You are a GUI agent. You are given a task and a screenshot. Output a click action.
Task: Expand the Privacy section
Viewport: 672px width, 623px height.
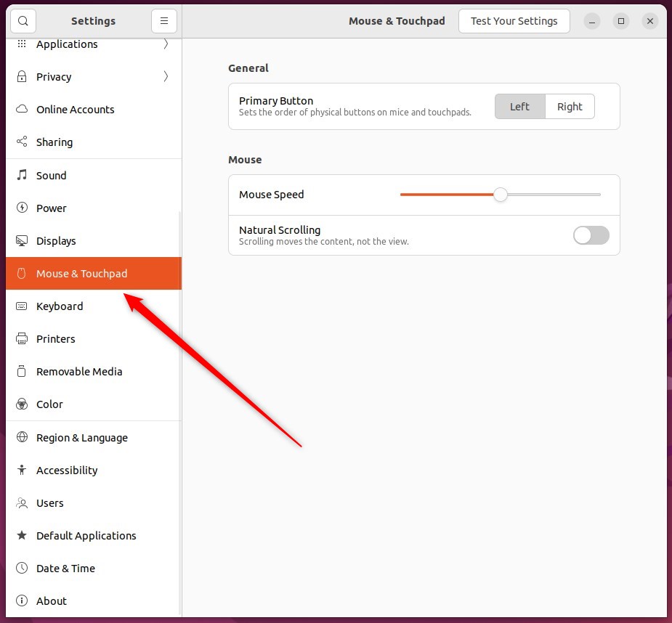coord(53,76)
